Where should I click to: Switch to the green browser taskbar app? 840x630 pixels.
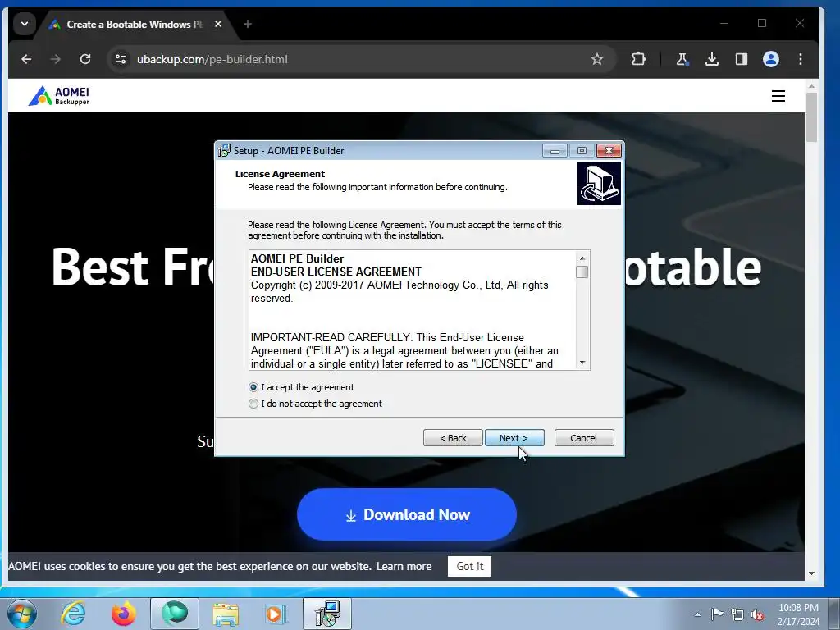(174, 614)
